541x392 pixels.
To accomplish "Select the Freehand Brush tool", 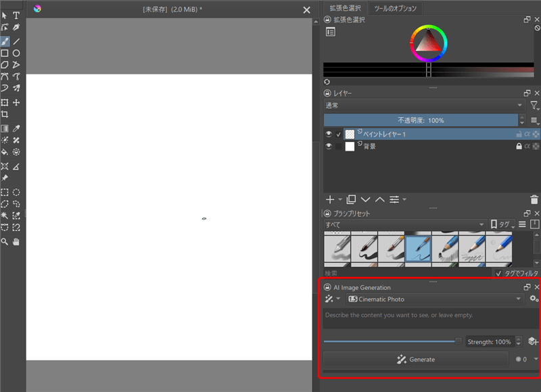I will 5,41.
